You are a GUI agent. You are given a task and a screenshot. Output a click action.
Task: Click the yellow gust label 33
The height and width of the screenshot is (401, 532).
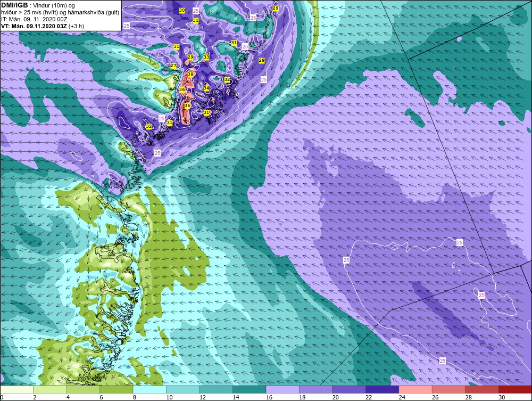click(206, 57)
